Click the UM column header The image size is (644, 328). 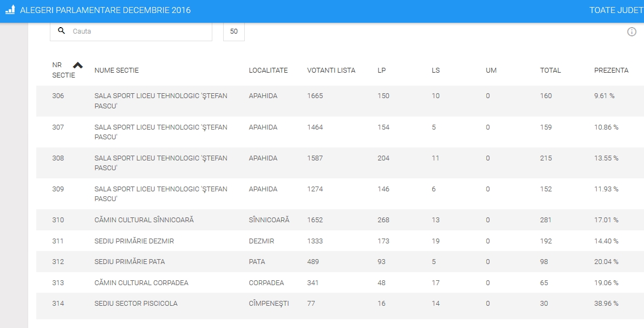491,70
